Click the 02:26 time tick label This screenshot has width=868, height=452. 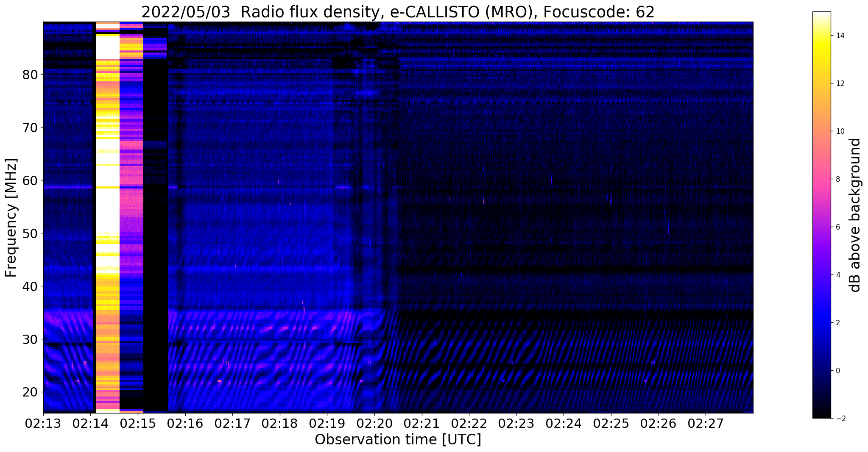click(x=658, y=423)
